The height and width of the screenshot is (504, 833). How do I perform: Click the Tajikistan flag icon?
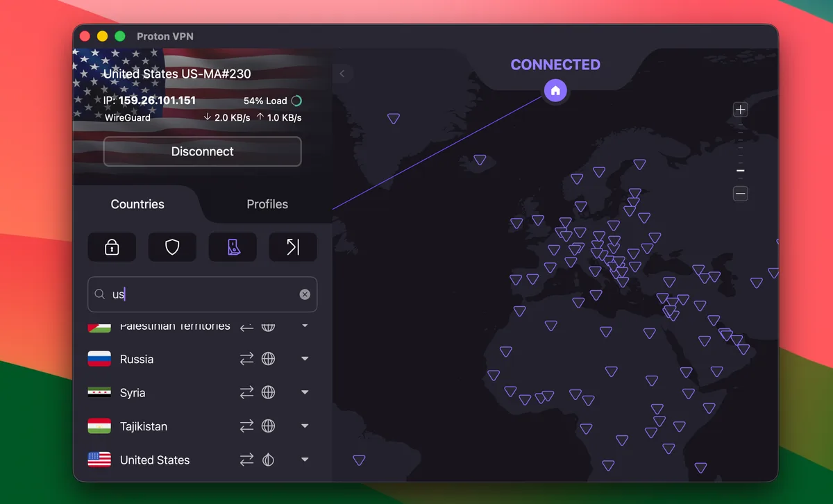click(99, 426)
